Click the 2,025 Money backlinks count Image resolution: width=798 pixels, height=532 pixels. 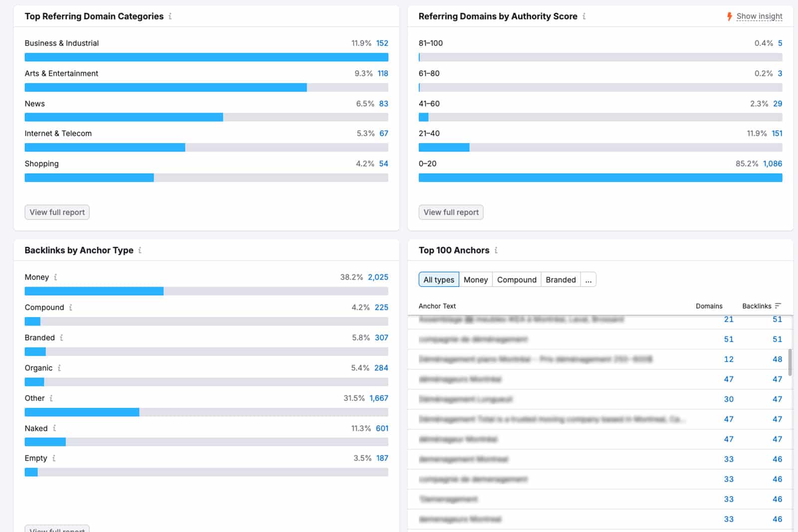(378, 277)
